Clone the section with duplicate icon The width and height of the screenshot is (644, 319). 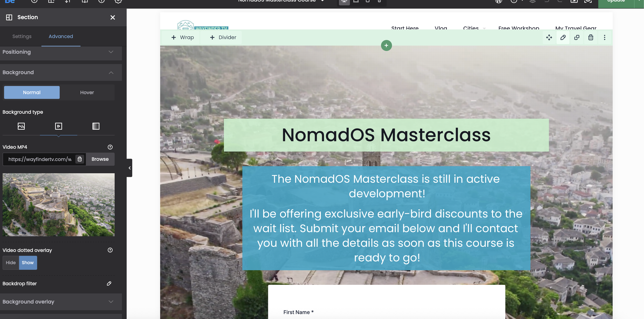point(577,38)
